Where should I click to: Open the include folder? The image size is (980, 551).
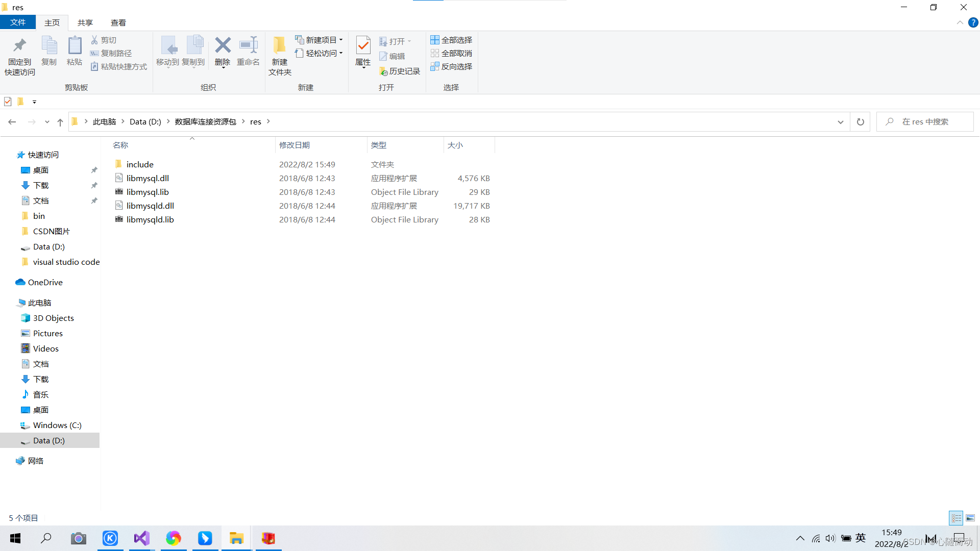[140, 164]
